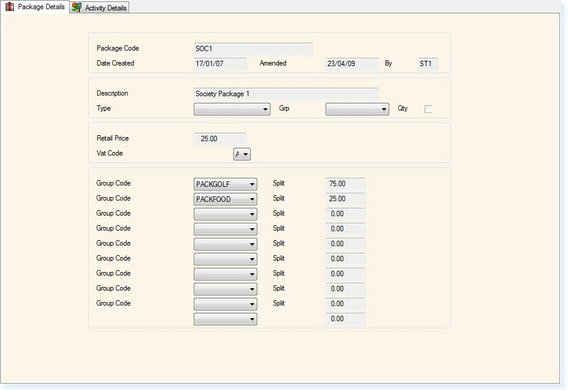Click the Qty label
The width and height of the screenshot is (568, 391).
click(402, 108)
